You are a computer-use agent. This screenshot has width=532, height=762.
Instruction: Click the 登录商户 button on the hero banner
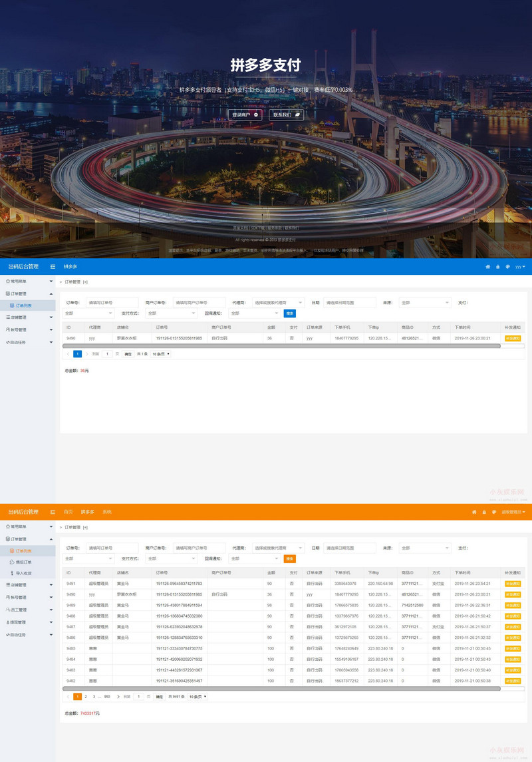coord(245,114)
